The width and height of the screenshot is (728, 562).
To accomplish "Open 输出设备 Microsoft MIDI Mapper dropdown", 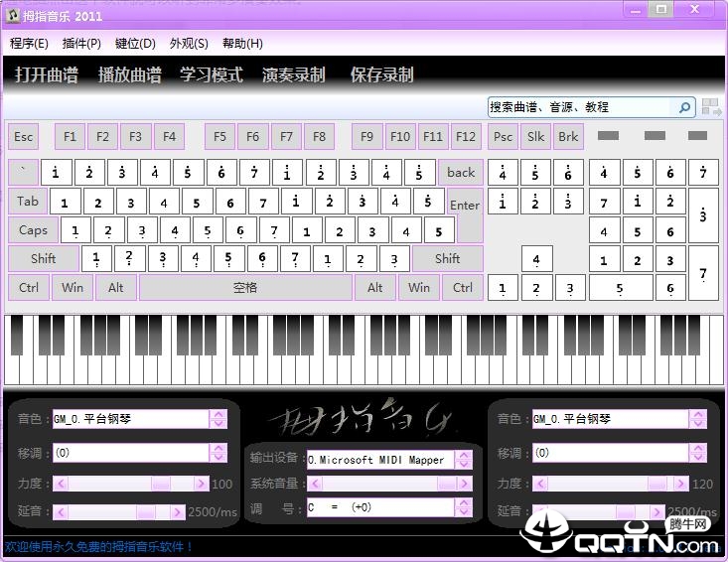I will 464,460.
